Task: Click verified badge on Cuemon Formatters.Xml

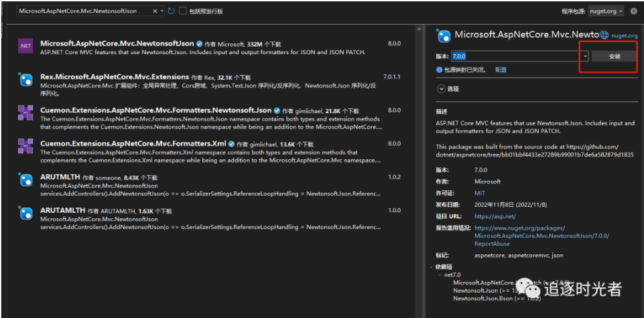Action: click(232, 144)
